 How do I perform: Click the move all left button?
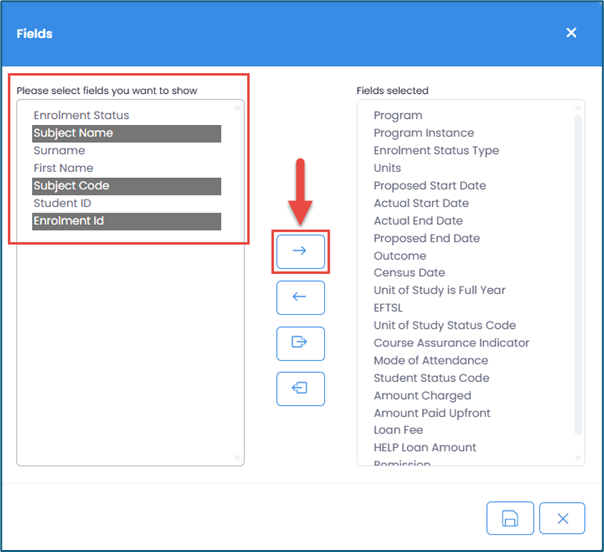[x=300, y=389]
